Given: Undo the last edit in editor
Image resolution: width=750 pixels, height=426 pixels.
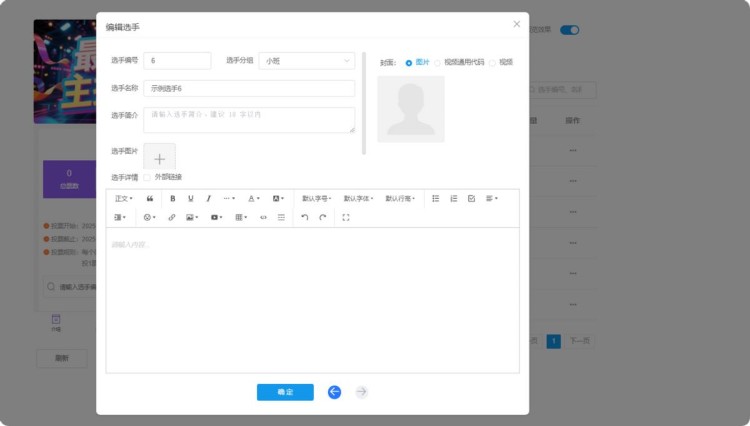Looking at the screenshot, I should 304,217.
